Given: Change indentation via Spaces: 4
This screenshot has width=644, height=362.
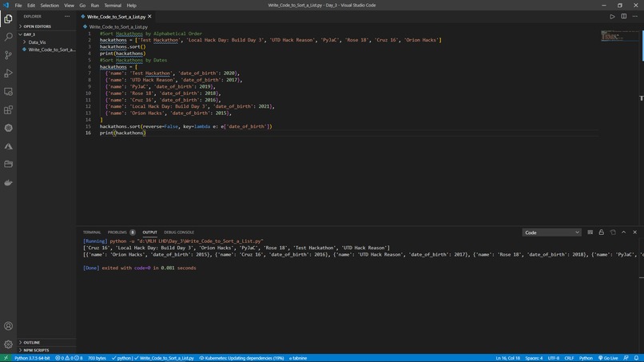Looking at the screenshot, I should [534, 358].
